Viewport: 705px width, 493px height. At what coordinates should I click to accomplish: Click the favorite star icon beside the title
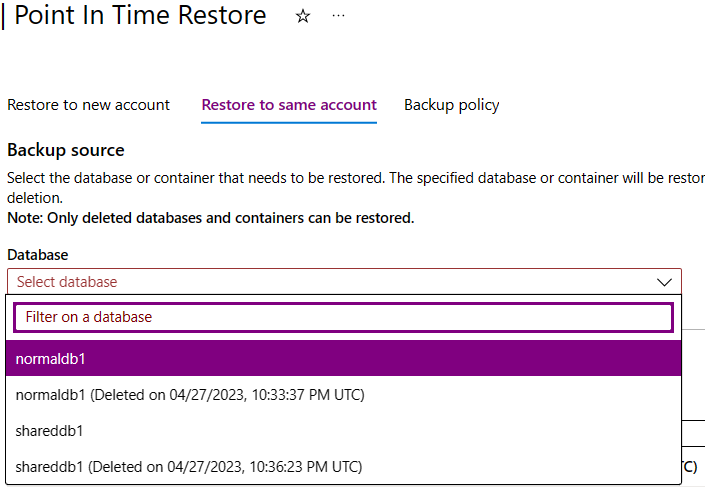point(303,17)
